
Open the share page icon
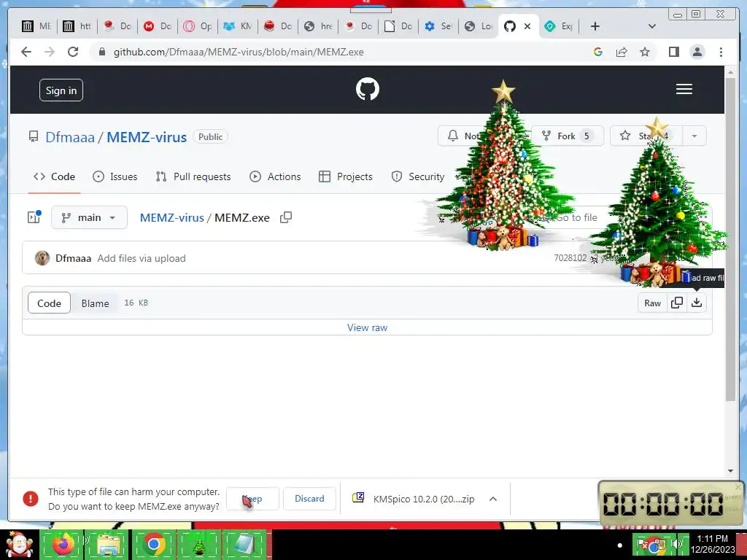click(x=622, y=52)
